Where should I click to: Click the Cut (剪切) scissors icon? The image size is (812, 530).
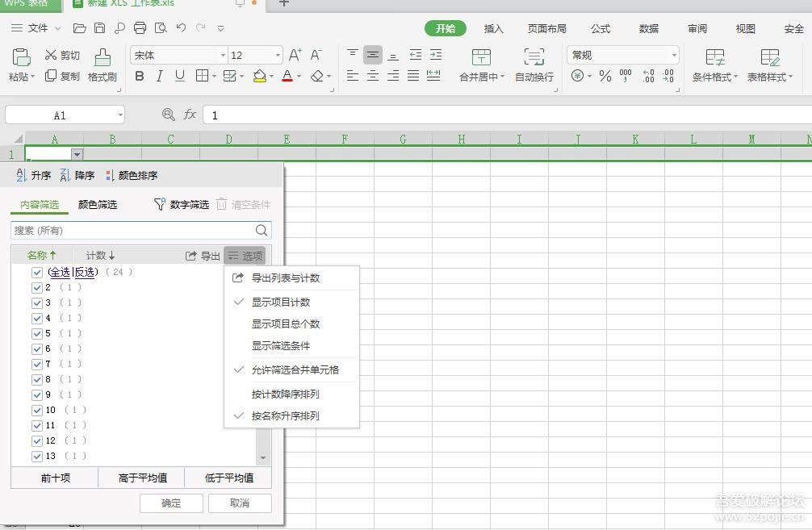tap(51, 55)
